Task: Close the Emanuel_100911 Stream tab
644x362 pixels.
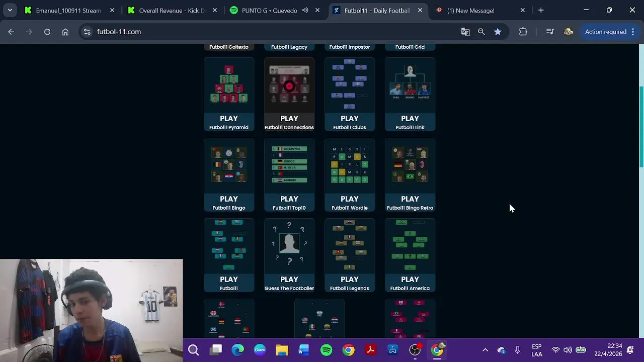Action: [112, 10]
